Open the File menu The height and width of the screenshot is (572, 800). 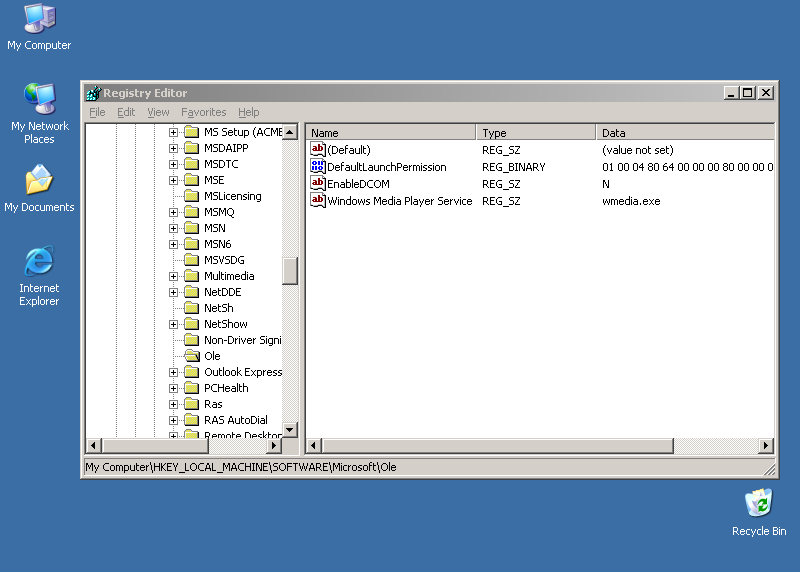pos(97,112)
